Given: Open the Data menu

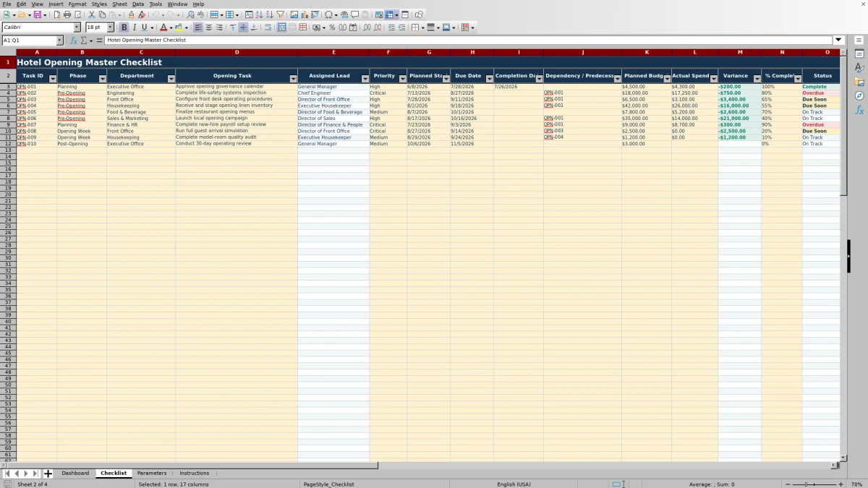Looking at the screenshot, I should 137,4.
